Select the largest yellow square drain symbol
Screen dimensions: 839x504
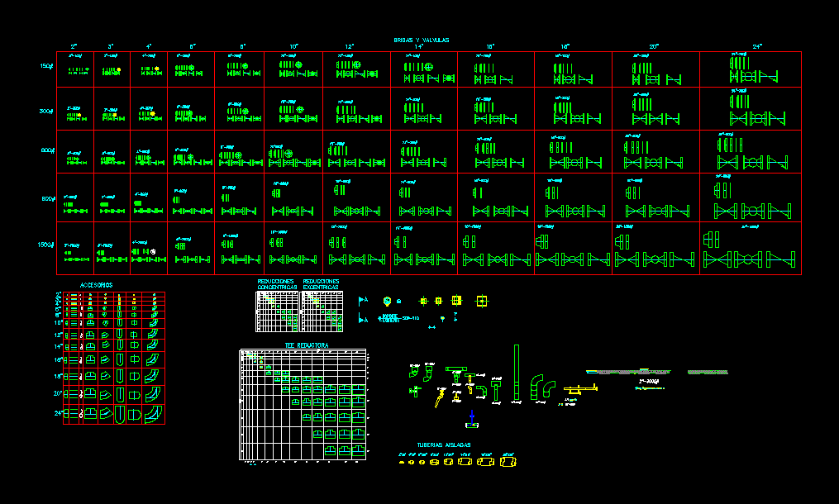coord(482,301)
